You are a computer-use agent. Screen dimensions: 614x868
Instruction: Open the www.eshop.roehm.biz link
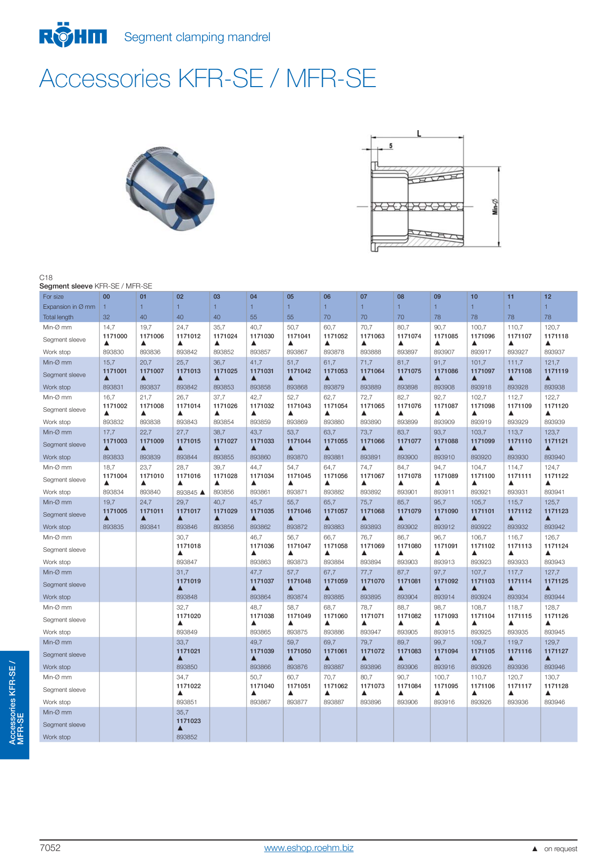[x=308, y=848]
